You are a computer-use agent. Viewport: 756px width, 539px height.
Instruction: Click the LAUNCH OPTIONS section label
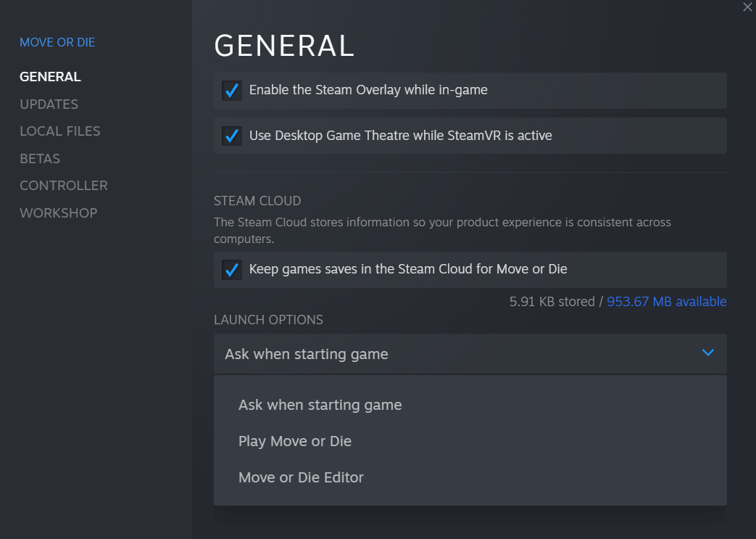pyautogui.click(x=268, y=320)
